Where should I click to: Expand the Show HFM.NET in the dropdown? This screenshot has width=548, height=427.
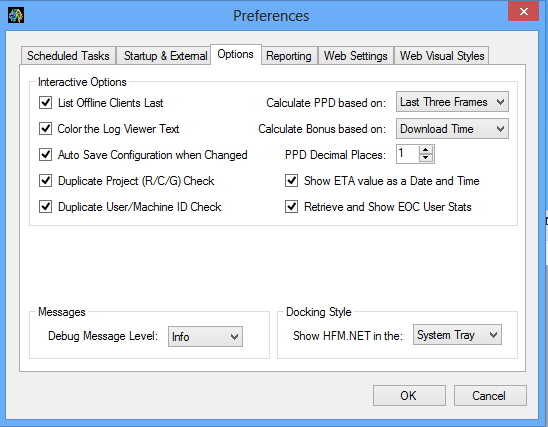457,335
